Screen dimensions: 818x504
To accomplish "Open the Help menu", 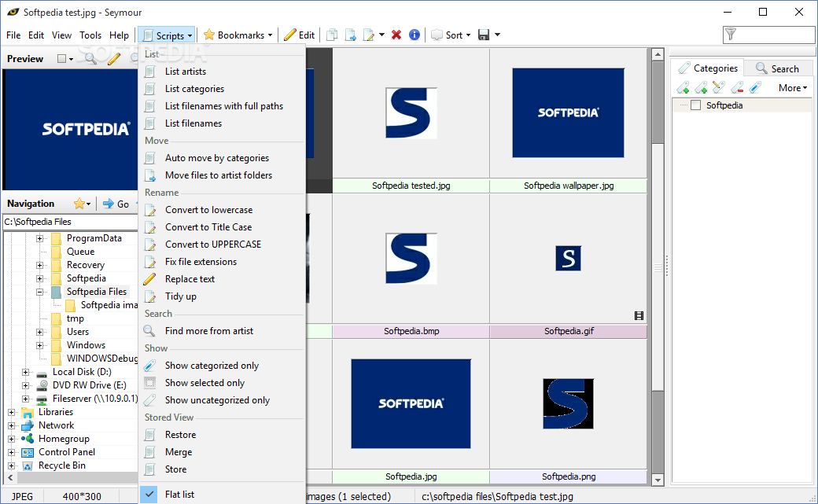I will pos(119,35).
